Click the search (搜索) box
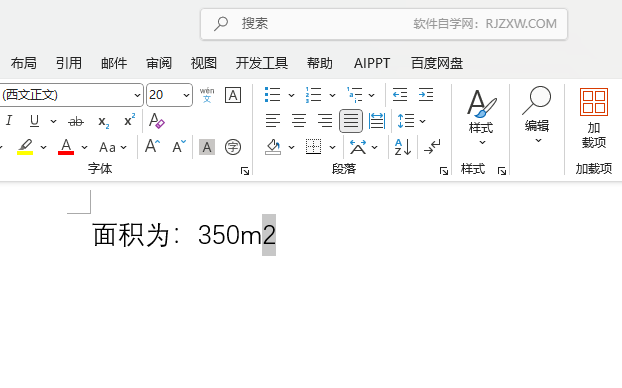 (x=384, y=24)
